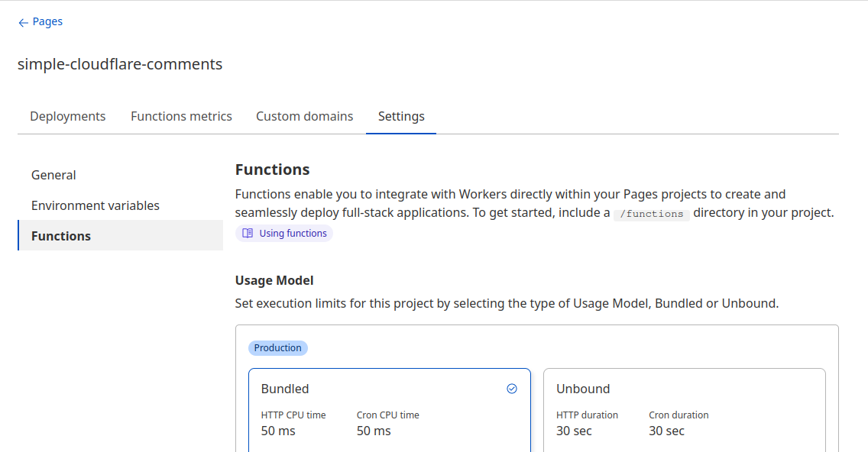Return to Pages via the breadcrumb link
The image size is (868, 452).
(x=47, y=21)
